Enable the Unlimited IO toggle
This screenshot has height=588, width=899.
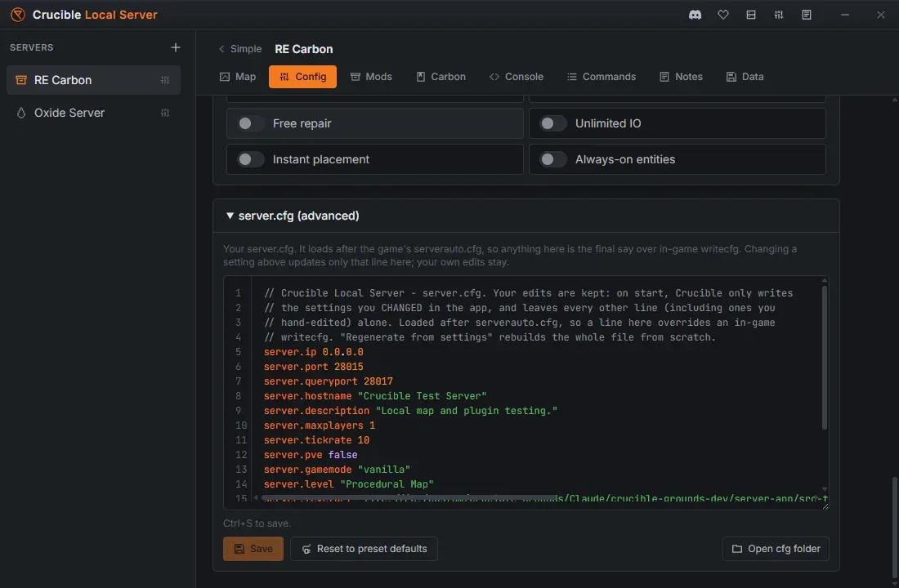coord(552,124)
